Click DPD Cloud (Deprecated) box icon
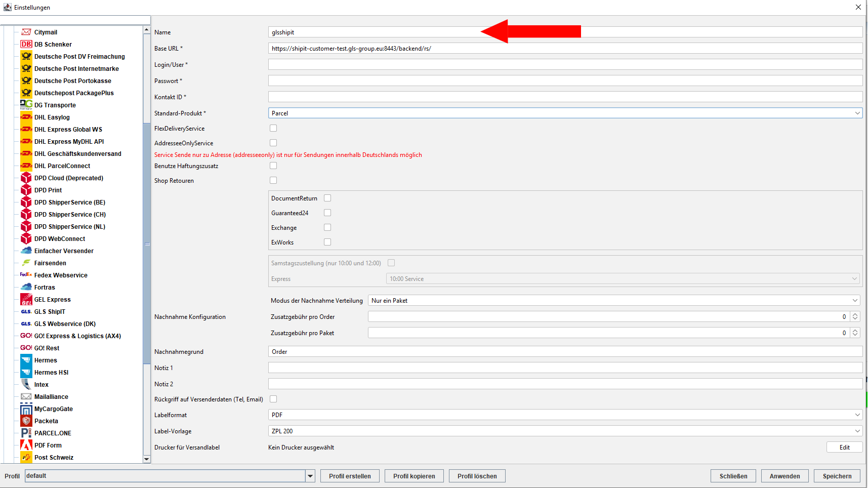868x488 pixels. click(x=26, y=178)
